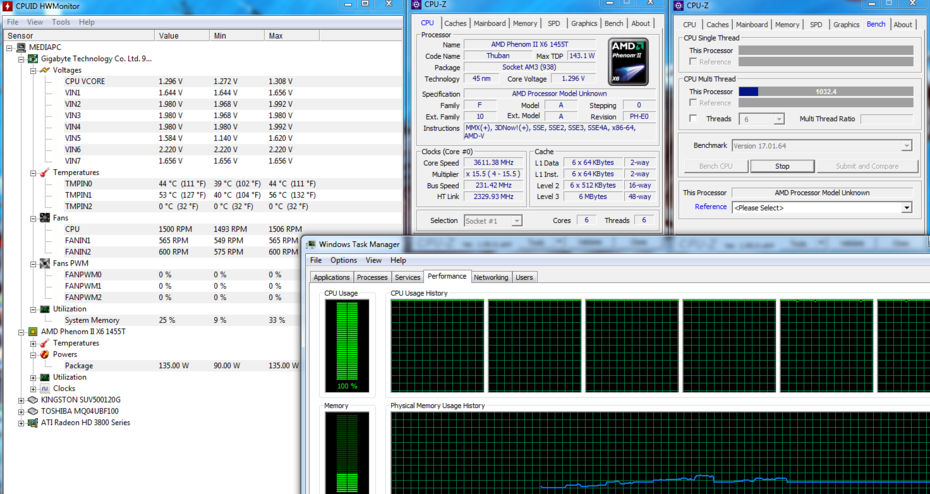Switch to the Processes tab in Task Manager
The image size is (930, 494).
pos(372,277)
